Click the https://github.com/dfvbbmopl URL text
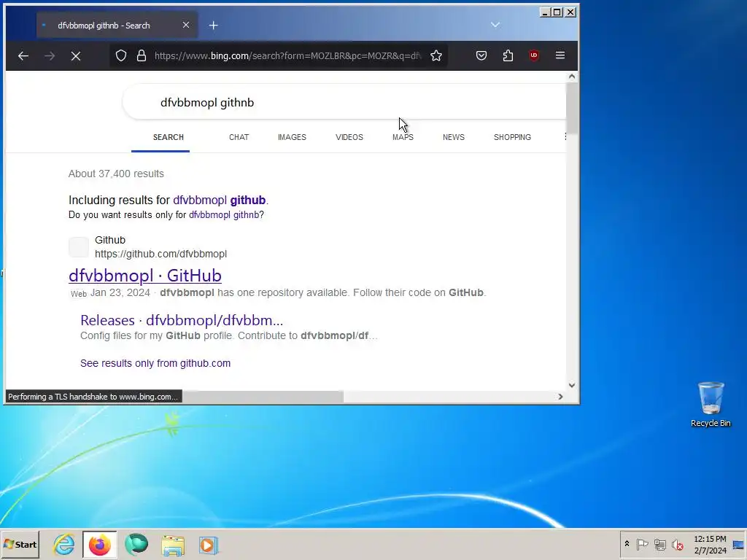Image resolution: width=747 pixels, height=560 pixels. [x=160, y=254]
